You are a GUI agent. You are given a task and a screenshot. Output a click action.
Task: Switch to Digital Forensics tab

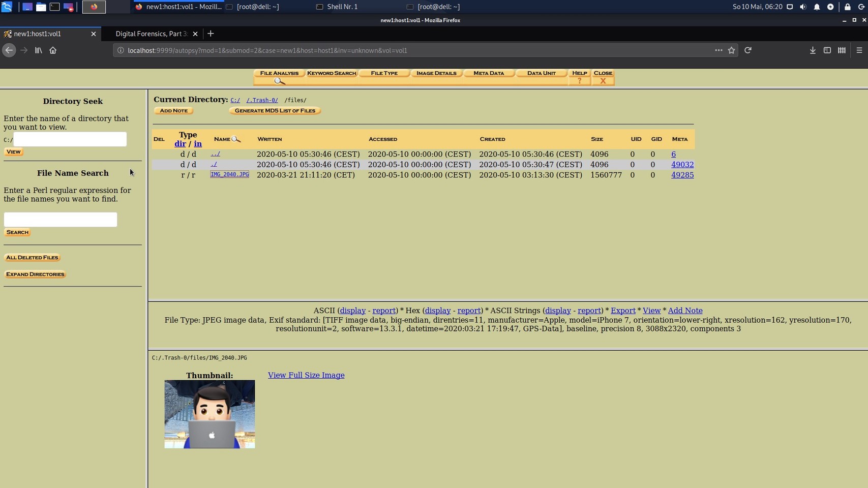click(x=151, y=34)
